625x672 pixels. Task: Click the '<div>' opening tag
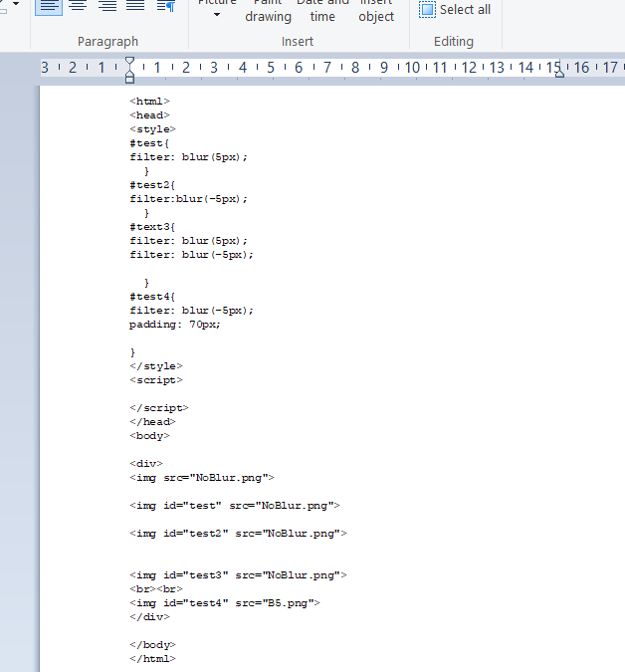[146, 464]
